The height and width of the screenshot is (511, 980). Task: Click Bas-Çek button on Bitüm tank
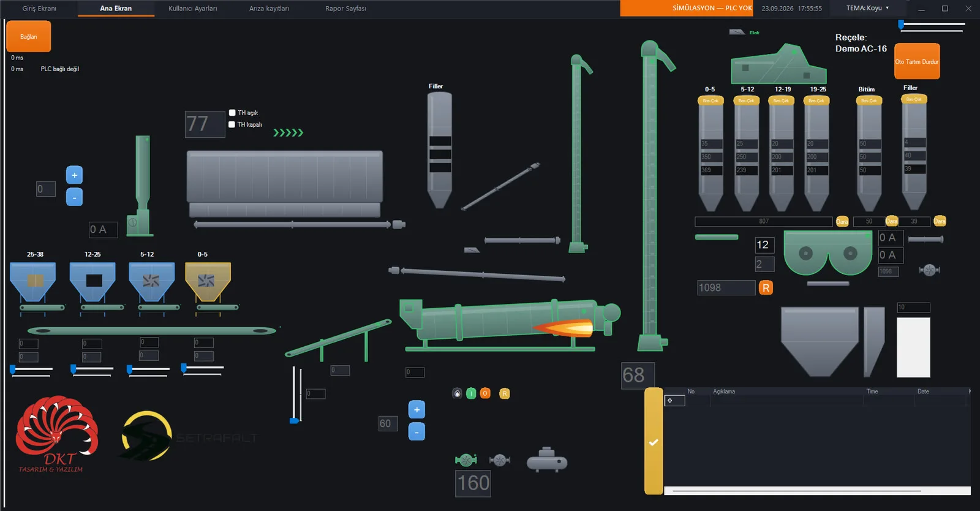click(x=869, y=100)
